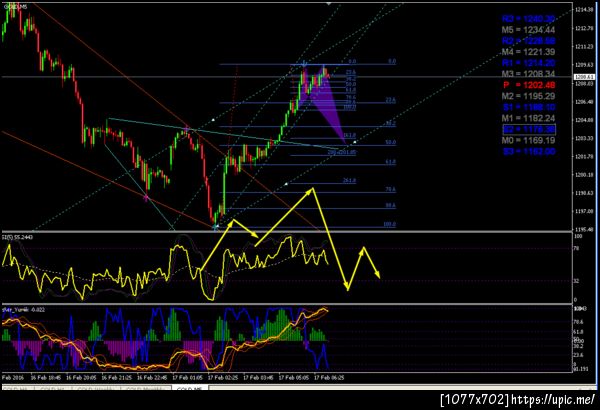Click the 1201.78 price axis label

point(584,157)
